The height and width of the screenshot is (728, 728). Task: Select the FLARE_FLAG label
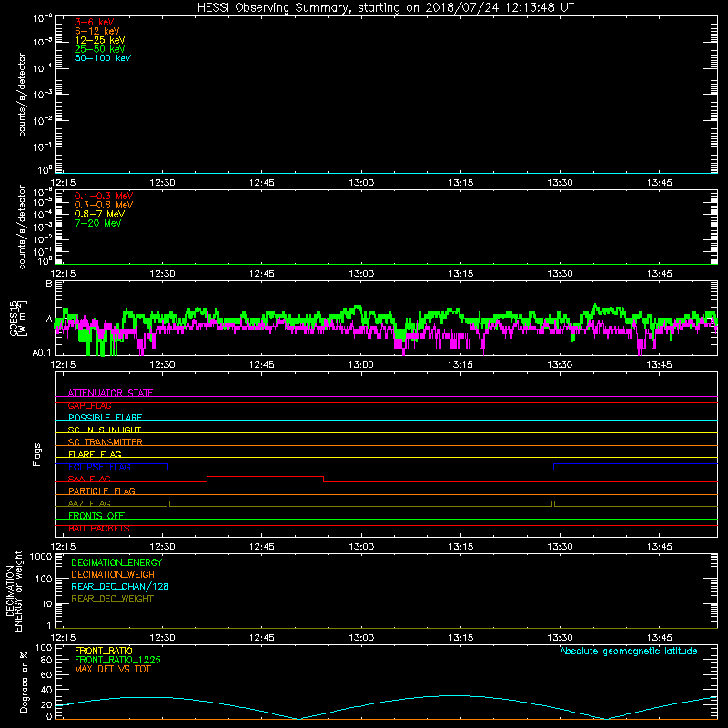pos(95,454)
